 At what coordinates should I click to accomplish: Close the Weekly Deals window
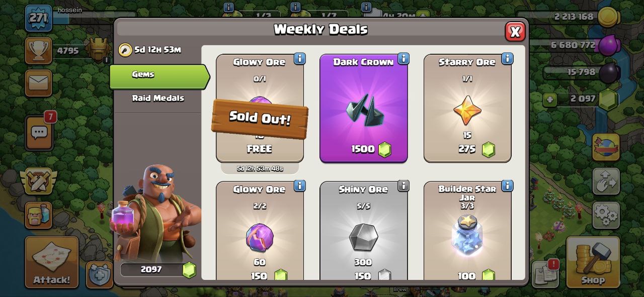tap(515, 32)
